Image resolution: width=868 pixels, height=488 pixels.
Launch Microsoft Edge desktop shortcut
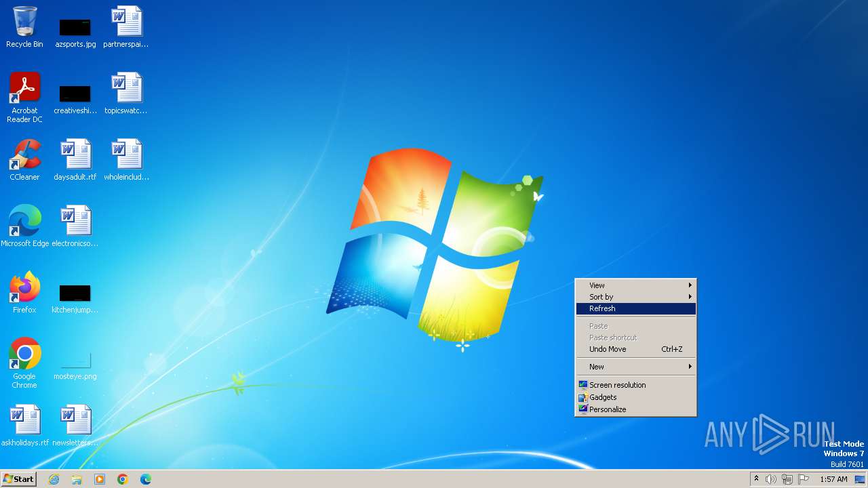click(x=24, y=226)
